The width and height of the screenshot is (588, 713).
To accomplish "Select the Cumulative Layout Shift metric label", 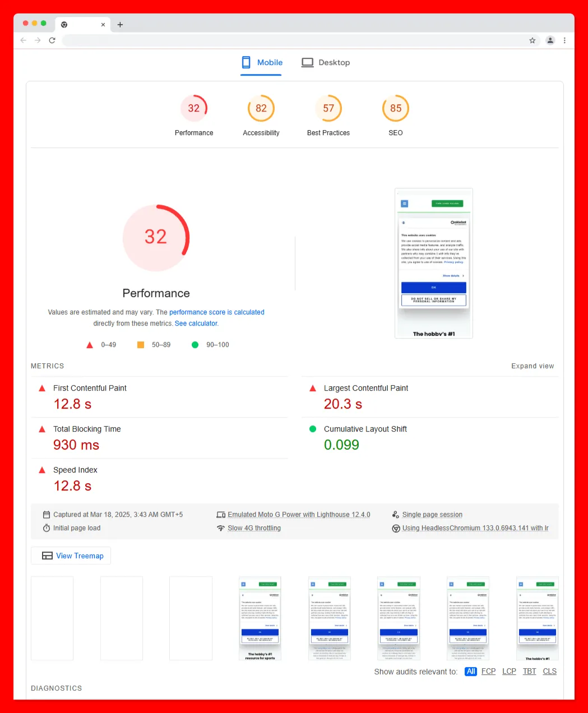I will coord(365,429).
